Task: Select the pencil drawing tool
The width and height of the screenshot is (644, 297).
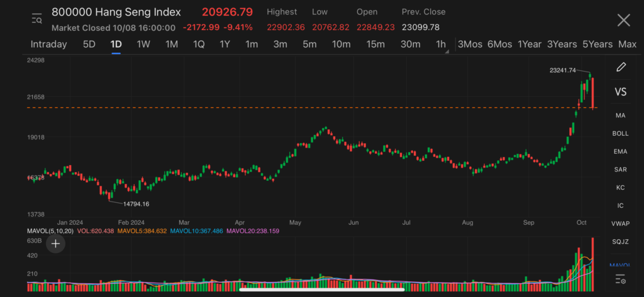Action: [x=621, y=67]
